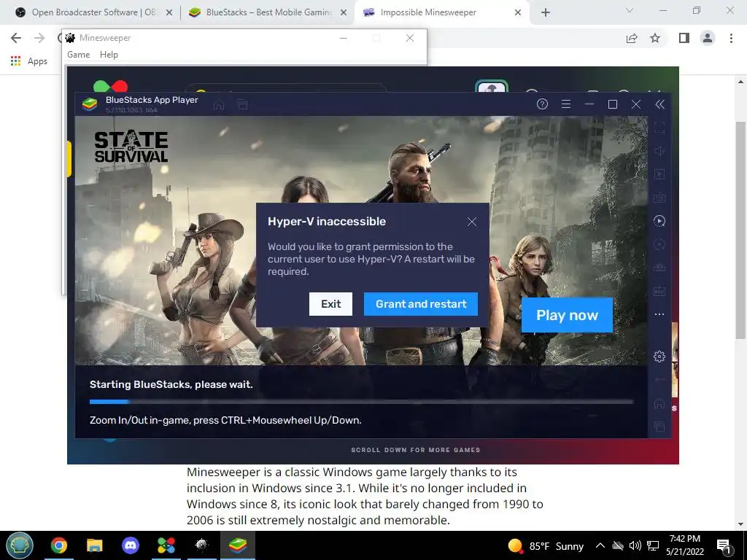Screen dimensions: 747x560
Task: Click keyboard controls icon in BlueStacks sidebar
Action: coord(659,198)
